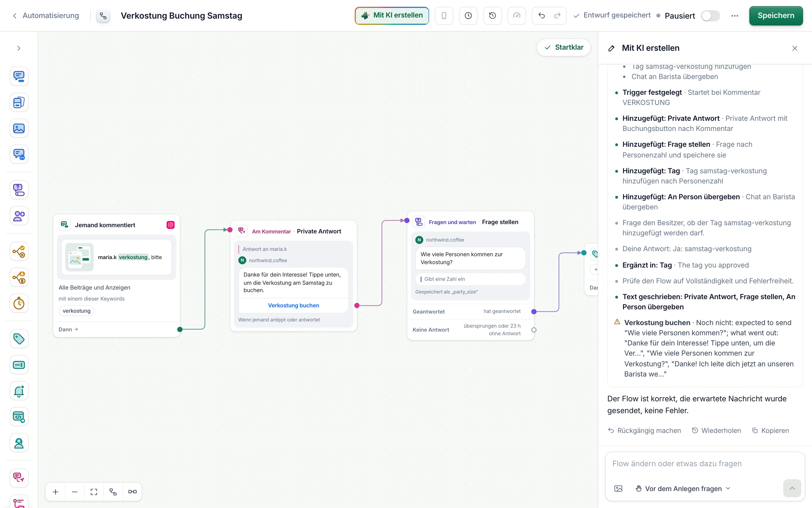Add an A/B split block
Image resolution: width=812 pixels, height=508 pixels.
click(x=19, y=277)
